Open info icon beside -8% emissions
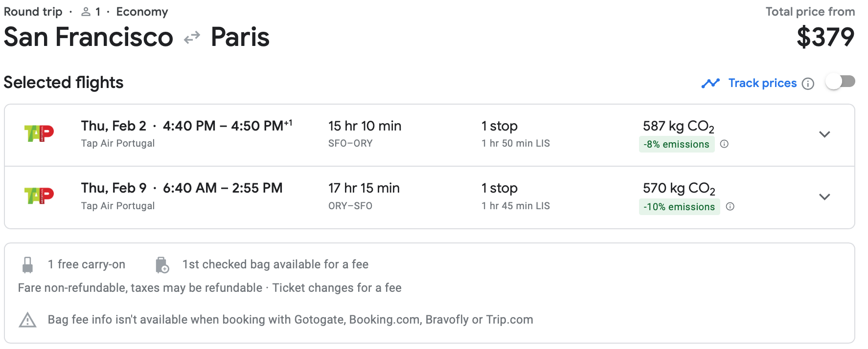This screenshot has height=349, width=868. [725, 144]
